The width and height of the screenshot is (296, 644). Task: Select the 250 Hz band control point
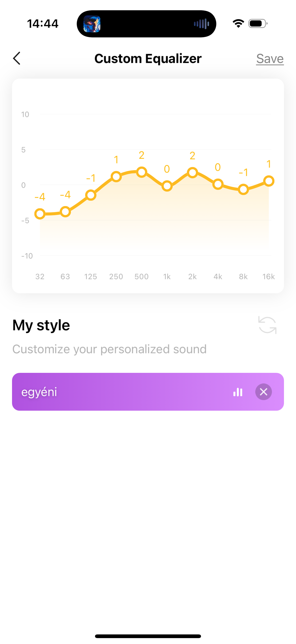(x=116, y=177)
